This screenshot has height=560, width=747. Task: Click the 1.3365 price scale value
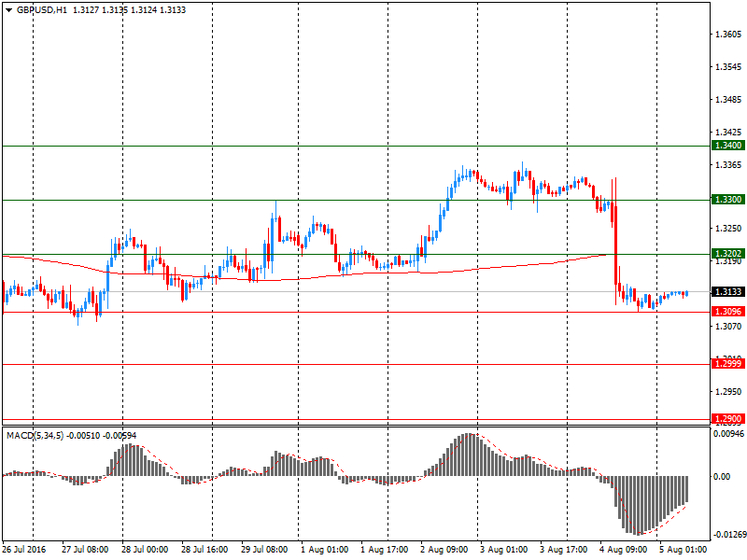(x=728, y=165)
